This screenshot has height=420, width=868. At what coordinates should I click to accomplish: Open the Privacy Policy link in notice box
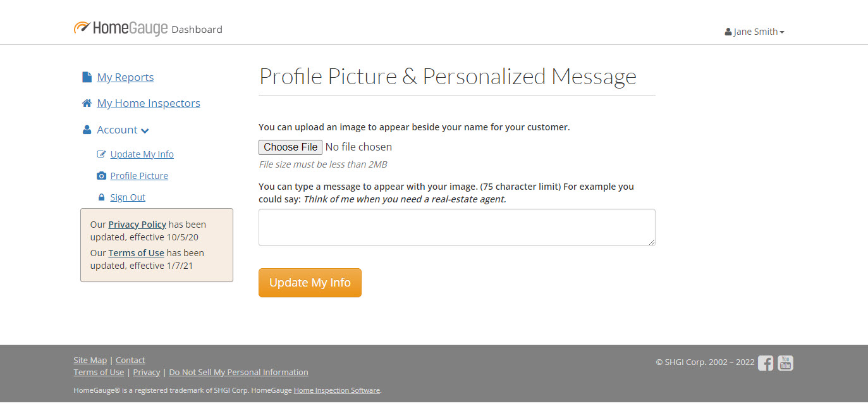click(x=137, y=225)
